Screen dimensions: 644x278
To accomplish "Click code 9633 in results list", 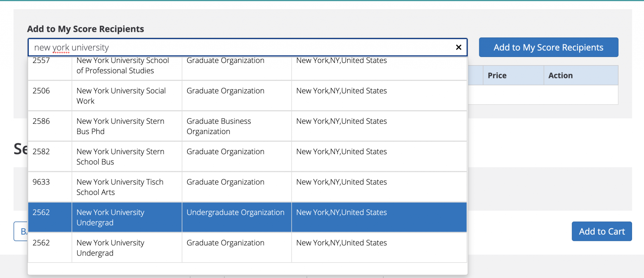I will coord(41,182).
